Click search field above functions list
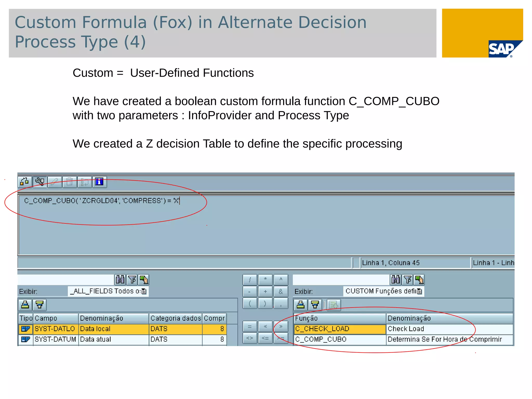 point(341,280)
